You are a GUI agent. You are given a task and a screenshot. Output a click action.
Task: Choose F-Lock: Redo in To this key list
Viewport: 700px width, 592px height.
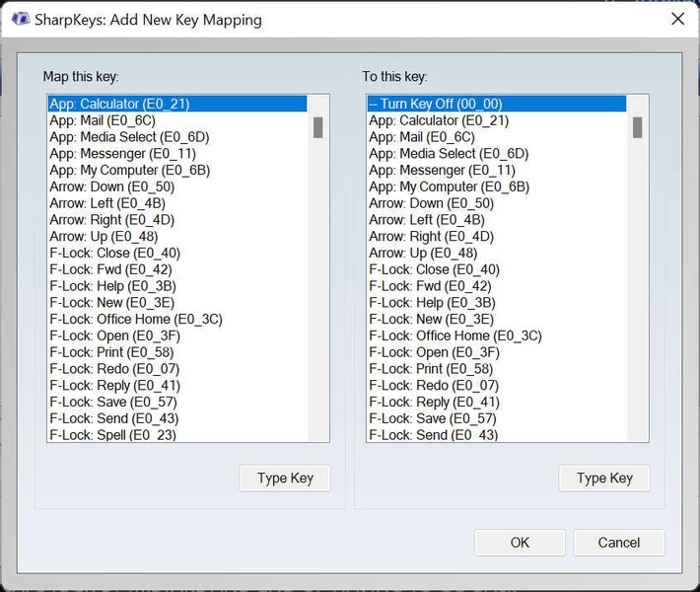click(497, 385)
